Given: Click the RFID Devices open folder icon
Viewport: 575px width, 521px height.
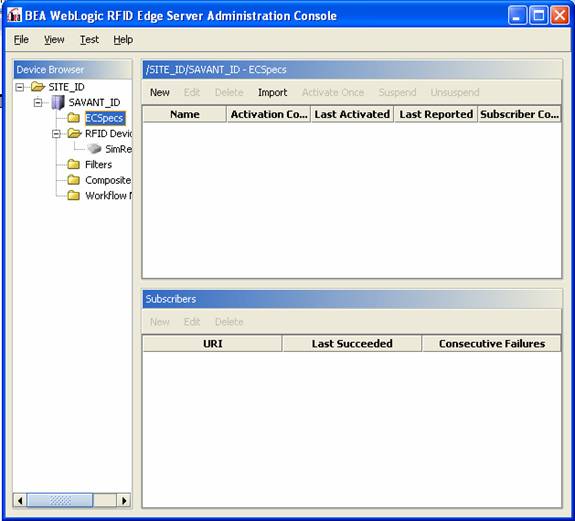Looking at the screenshot, I should tap(74, 133).
